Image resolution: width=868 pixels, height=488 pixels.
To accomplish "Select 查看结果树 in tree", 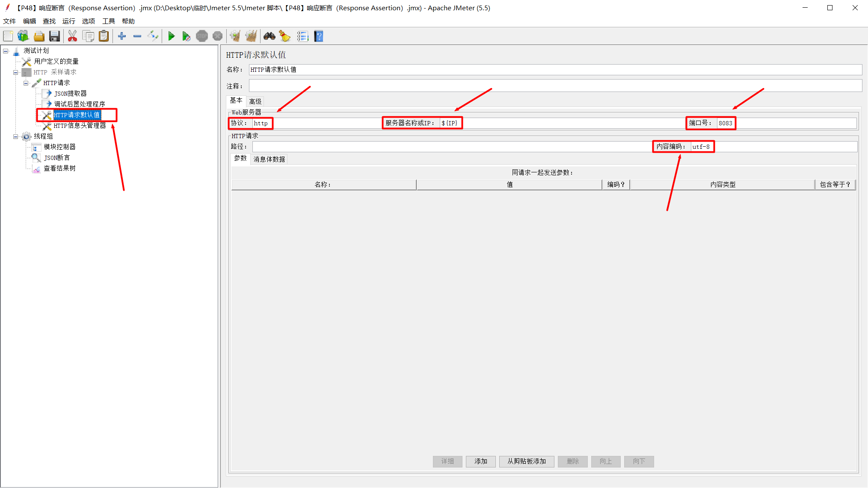I will click(59, 169).
